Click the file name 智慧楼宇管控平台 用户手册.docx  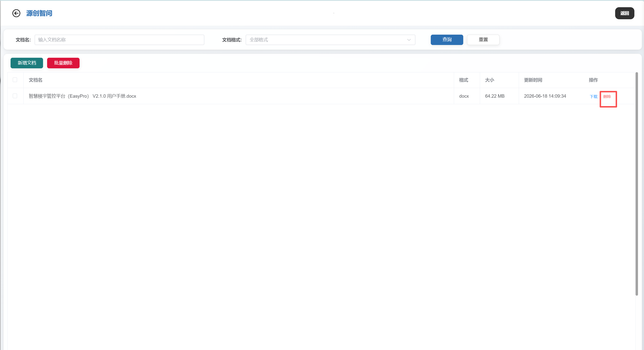point(82,96)
